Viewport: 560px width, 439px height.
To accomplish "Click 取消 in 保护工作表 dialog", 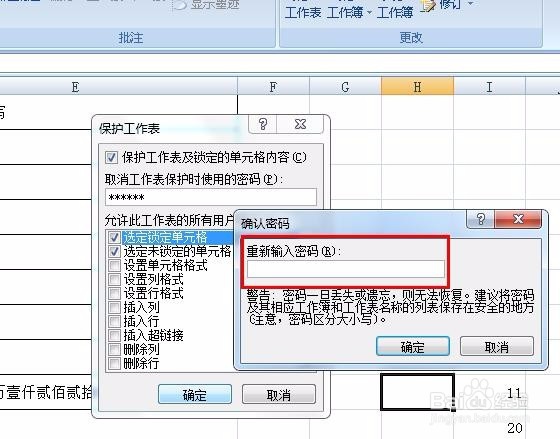I will pos(279,394).
